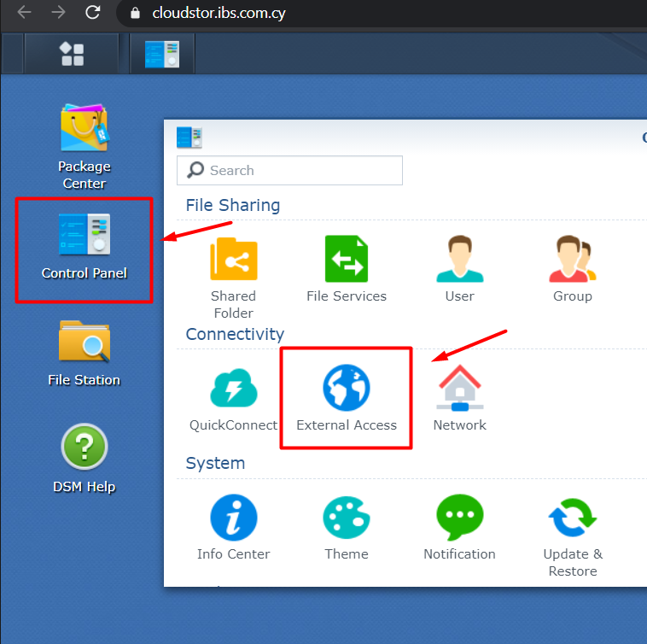Open the DSM Main Menu grid icon
Image resolution: width=647 pixels, height=644 pixels.
click(x=72, y=54)
